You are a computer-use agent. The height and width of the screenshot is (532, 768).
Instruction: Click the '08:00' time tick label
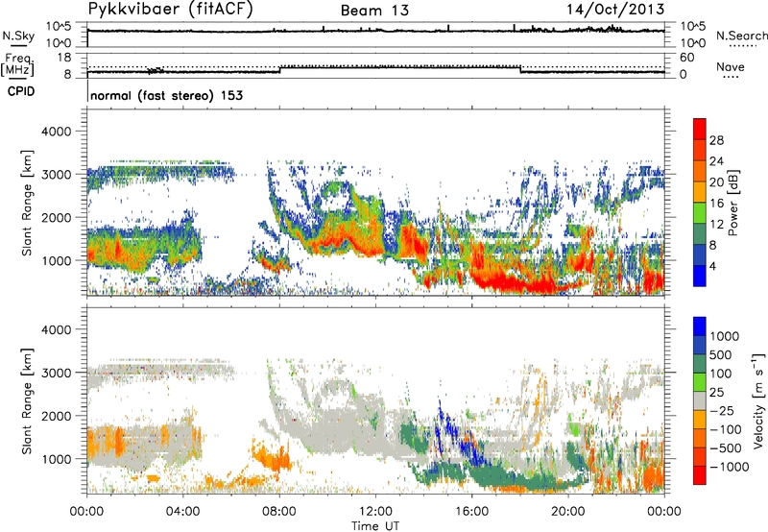tap(279, 512)
